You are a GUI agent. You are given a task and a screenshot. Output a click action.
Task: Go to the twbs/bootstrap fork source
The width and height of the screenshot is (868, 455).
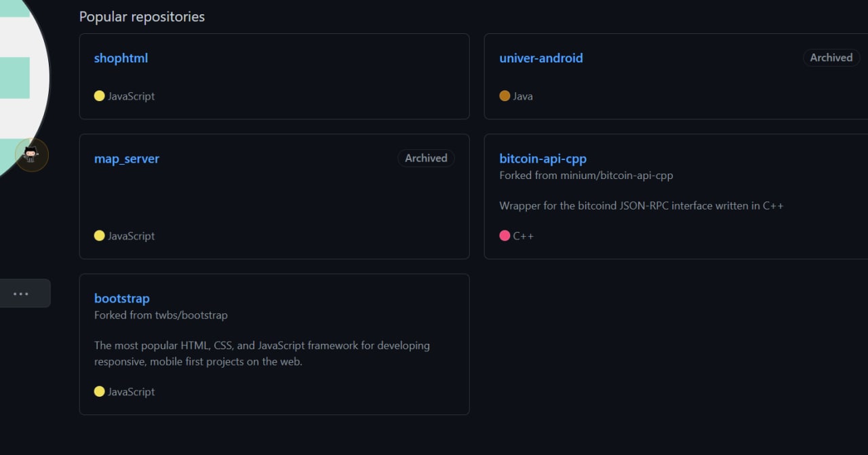click(x=190, y=315)
